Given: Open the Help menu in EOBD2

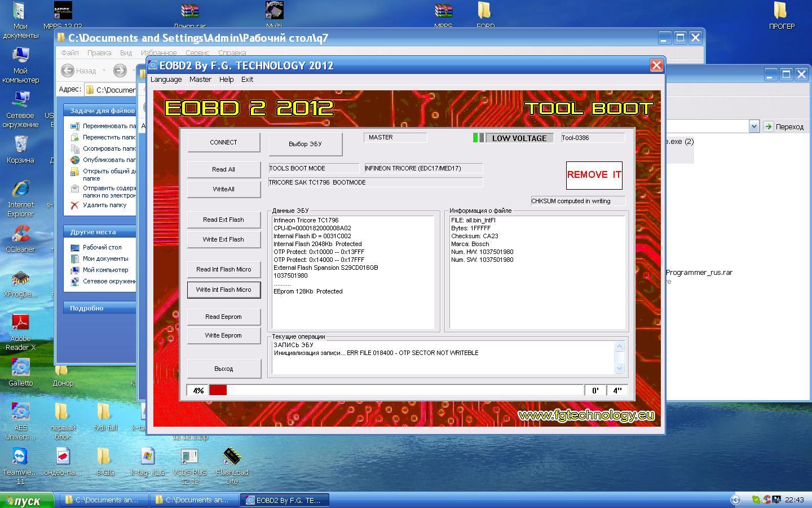Looking at the screenshot, I should tap(226, 80).
